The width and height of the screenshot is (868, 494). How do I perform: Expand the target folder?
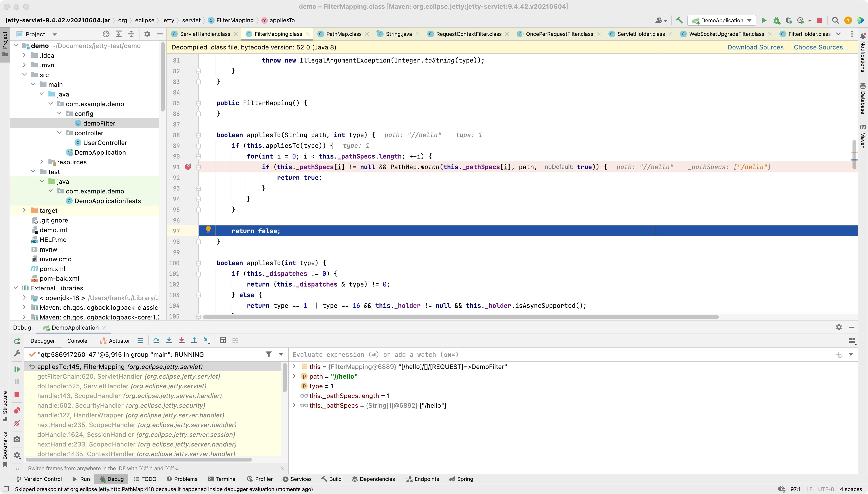click(x=24, y=210)
